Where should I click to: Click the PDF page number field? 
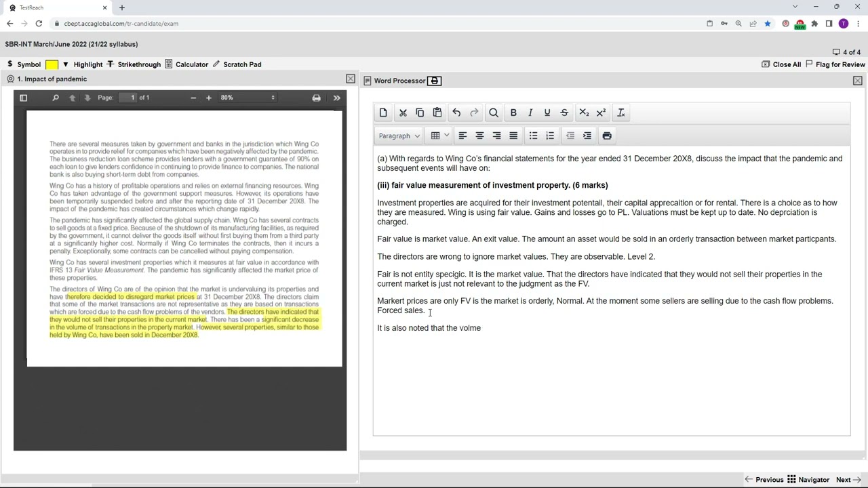pyautogui.click(x=127, y=98)
